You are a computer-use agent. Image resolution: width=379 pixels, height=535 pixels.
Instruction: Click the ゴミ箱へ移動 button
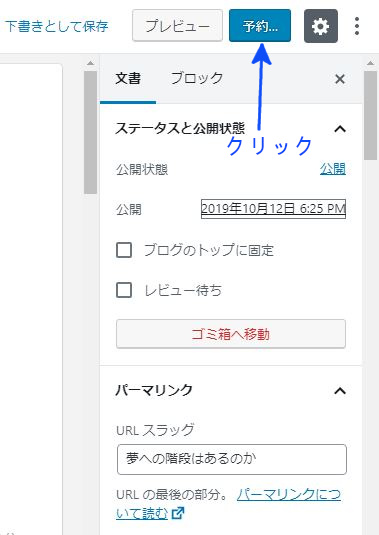click(231, 334)
